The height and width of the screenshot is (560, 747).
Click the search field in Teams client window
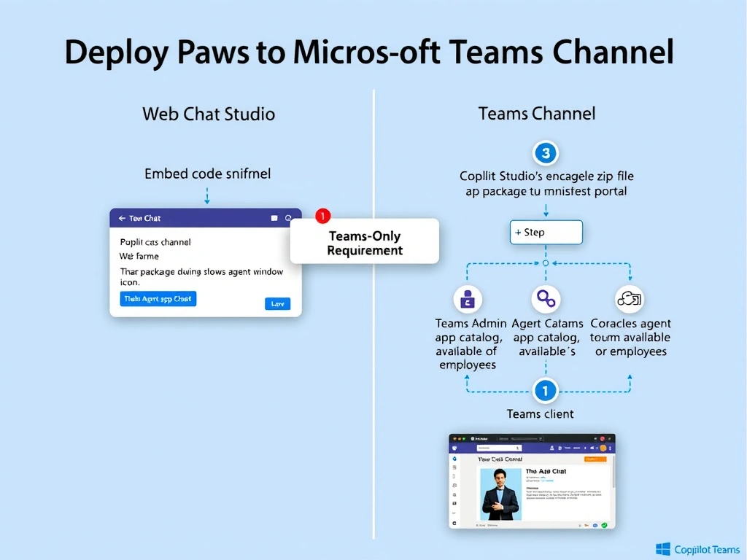pos(499,448)
